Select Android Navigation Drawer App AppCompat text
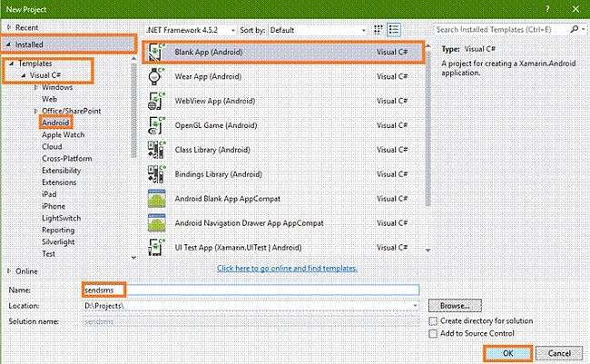Image resolution: width=590 pixels, height=364 pixels. pyautogui.click(x=249, y=223)
